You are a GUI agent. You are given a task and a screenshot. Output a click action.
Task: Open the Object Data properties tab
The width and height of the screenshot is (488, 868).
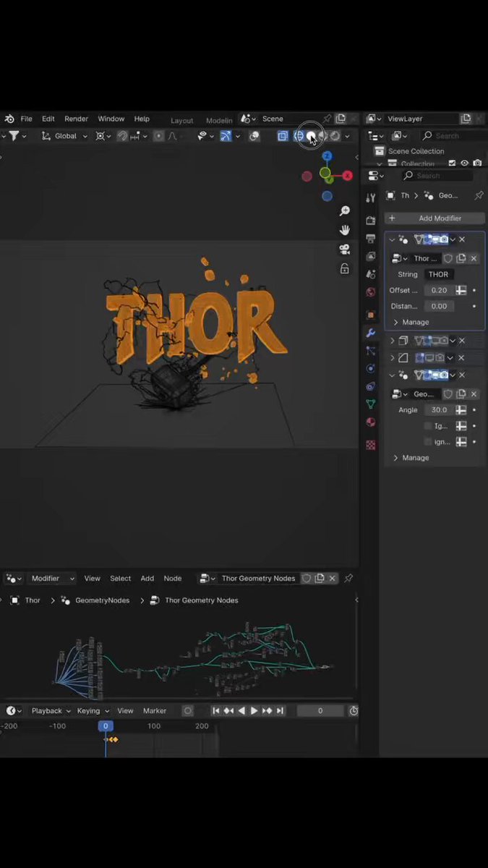tap(371, 404)
